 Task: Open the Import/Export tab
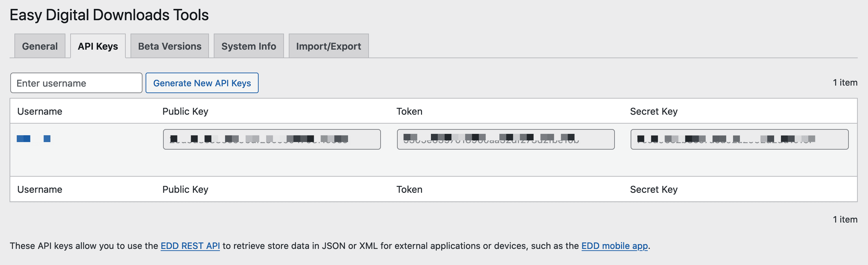(x=328, y=46)
